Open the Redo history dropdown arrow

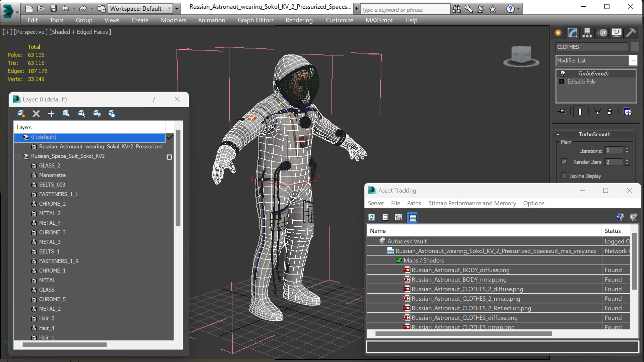92,9
